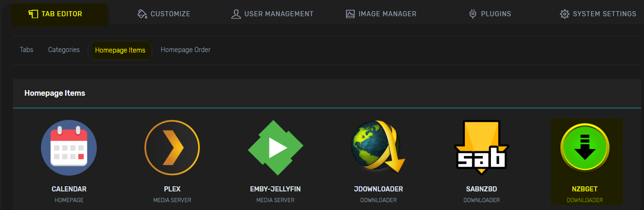Click the EMBY-JELLYFIN label text

pyautogui.click(x=275, y=189)
